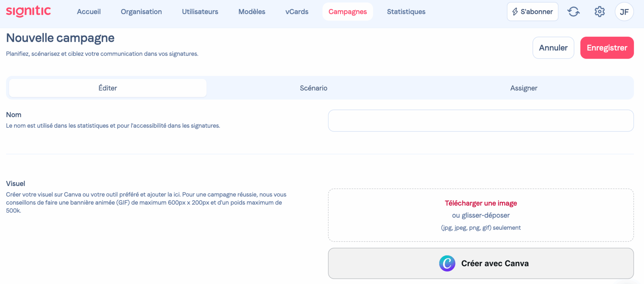
Task: Navigate to Utilisateurs
Action: (x=200, y=12)
